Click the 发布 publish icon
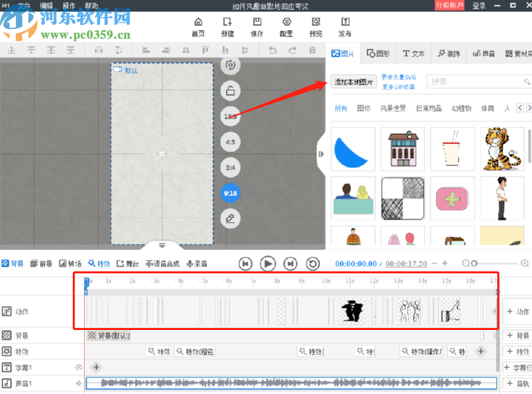The width and height of the screenshot is (532, 394). (x=345, y=27)
